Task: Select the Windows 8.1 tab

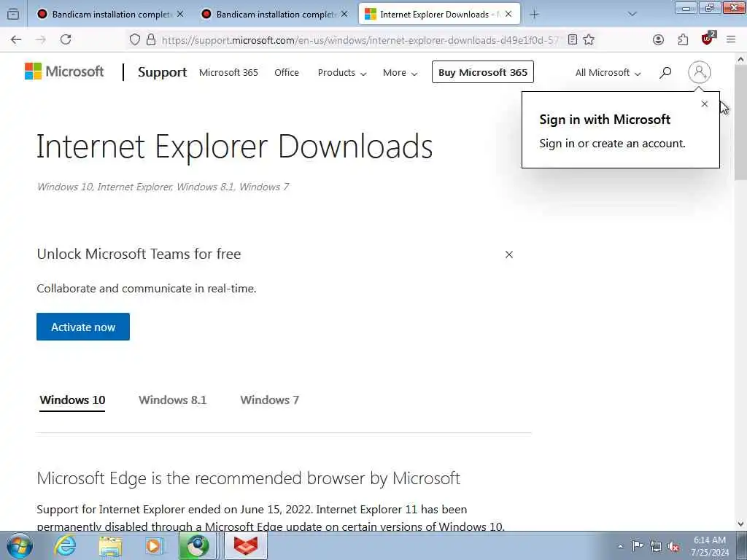Action: point(172,400)
